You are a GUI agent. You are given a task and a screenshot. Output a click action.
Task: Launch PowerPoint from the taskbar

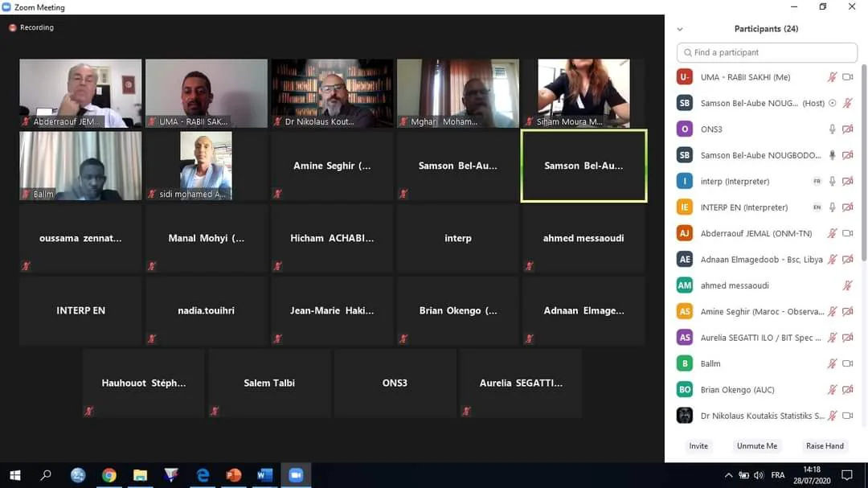pos(234,474)
